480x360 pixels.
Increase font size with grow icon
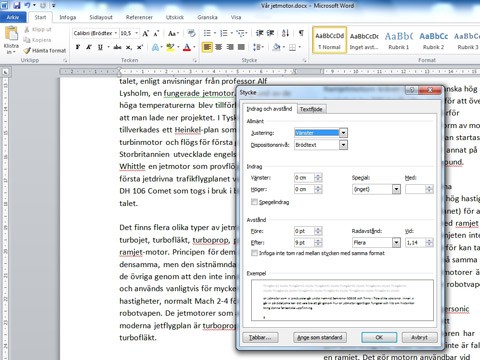click(x=145, y=33)
